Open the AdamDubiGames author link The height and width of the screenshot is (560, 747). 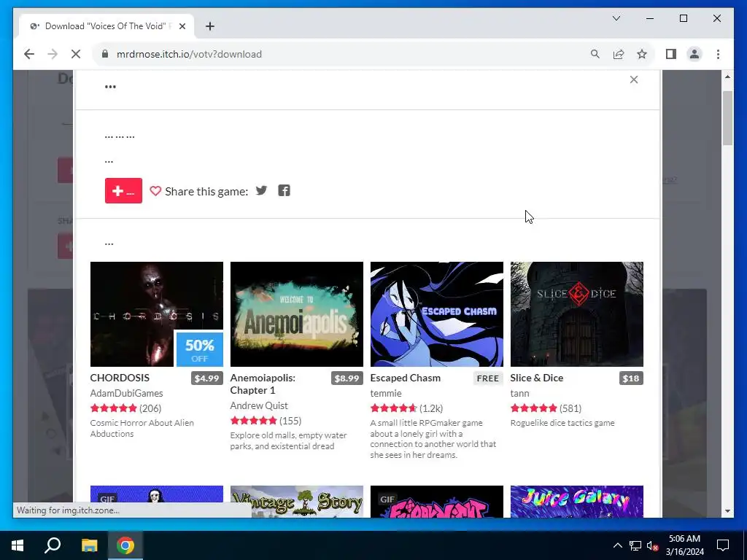[x=127, y=393]
